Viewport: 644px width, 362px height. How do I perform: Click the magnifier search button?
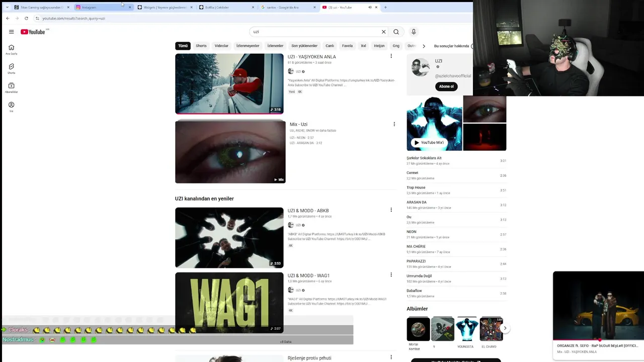(x=396, y=32)
